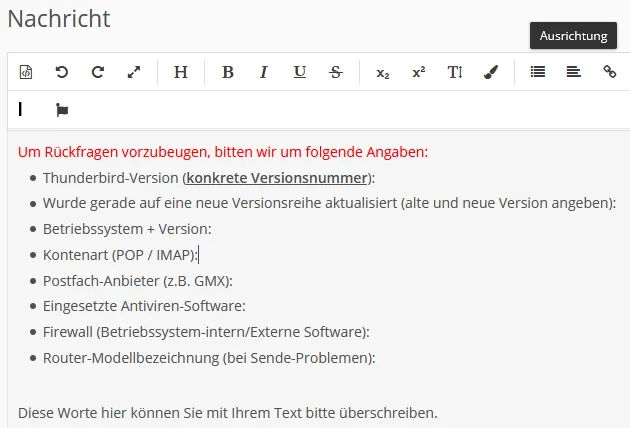Insert a hyperlink

610,72
